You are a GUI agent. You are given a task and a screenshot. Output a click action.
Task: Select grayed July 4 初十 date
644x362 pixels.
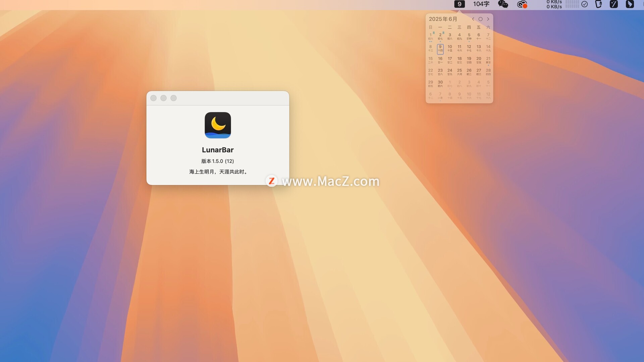[479, 84]
